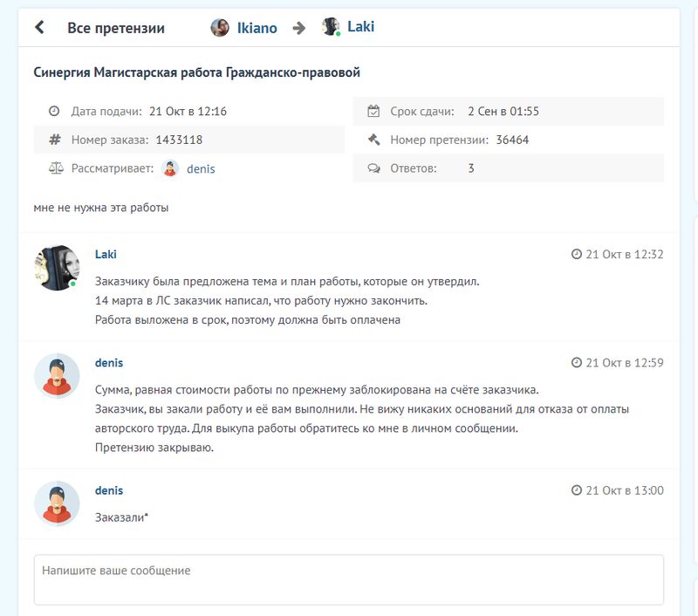Viewport: 698px width, 616px height.
Task: Open Laki profile link in header
Action: coord(360,27)
